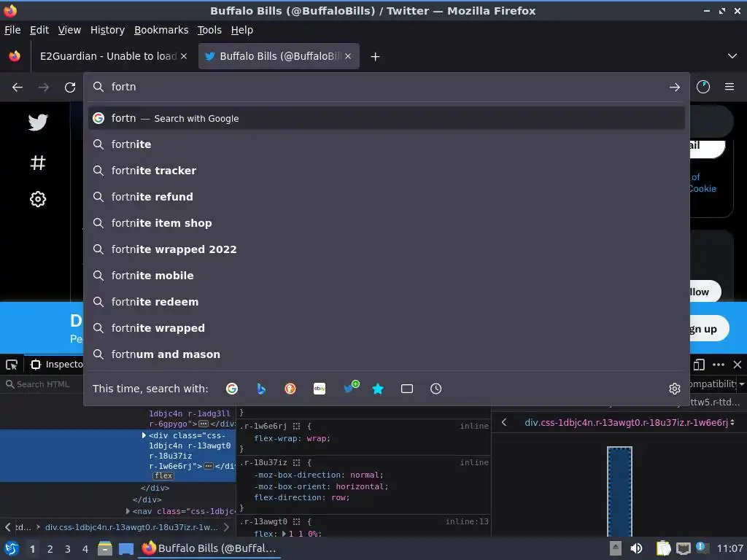Search this time with Google engine
Viewport: 747px width, 560px height.
(x=232, y=389)
